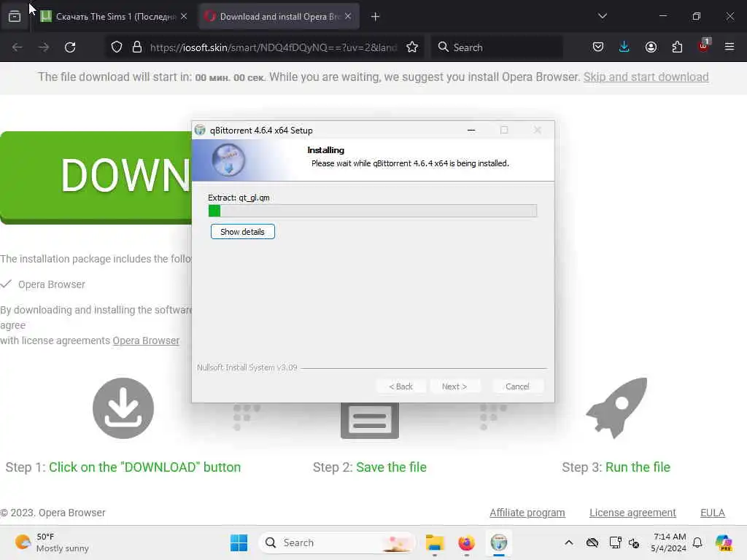The width and height of the screenshot is (747, 560).
Task: Save page to Pocket
Action: [598, 47]
